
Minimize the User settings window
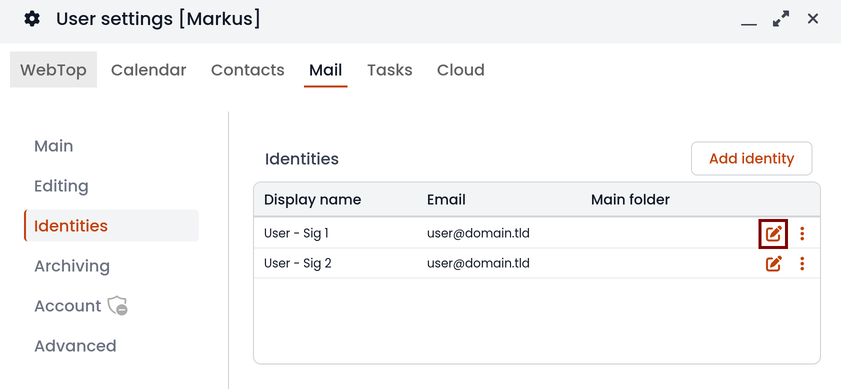749,24
